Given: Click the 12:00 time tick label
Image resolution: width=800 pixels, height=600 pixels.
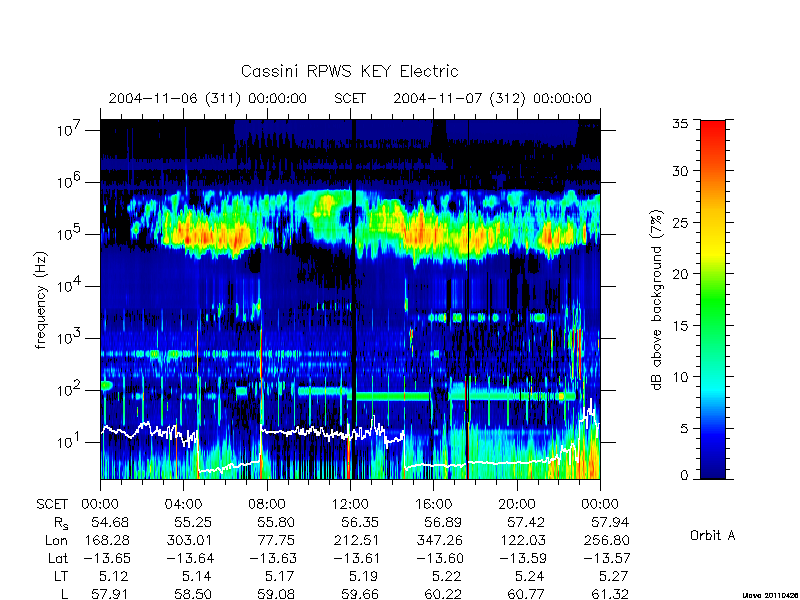Looking at the screenshot, I should 350,504.
